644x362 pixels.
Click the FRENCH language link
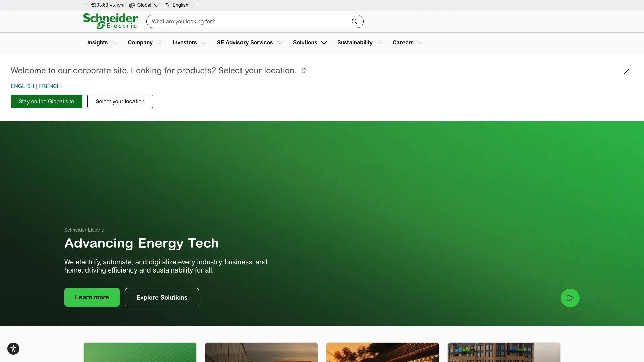coord(50,86)
